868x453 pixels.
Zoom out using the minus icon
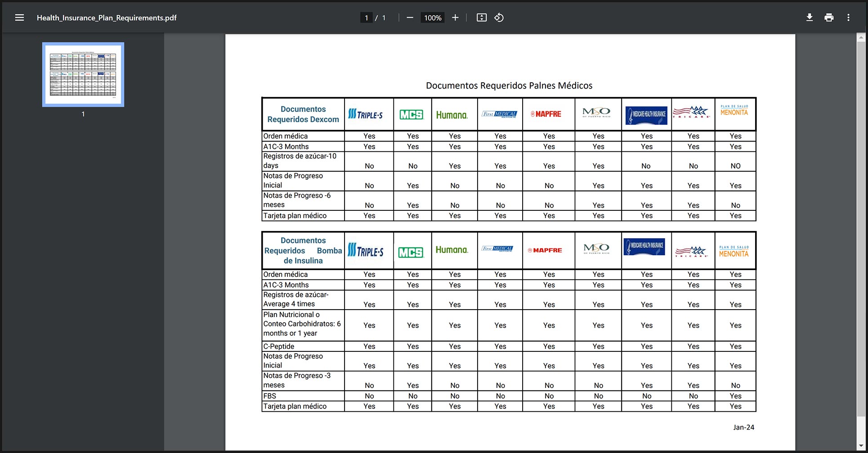coord(410,18)
